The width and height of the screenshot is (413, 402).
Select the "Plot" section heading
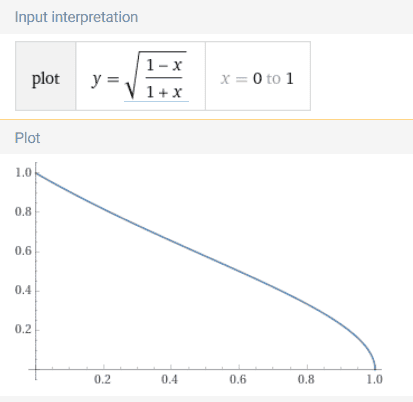27,138
